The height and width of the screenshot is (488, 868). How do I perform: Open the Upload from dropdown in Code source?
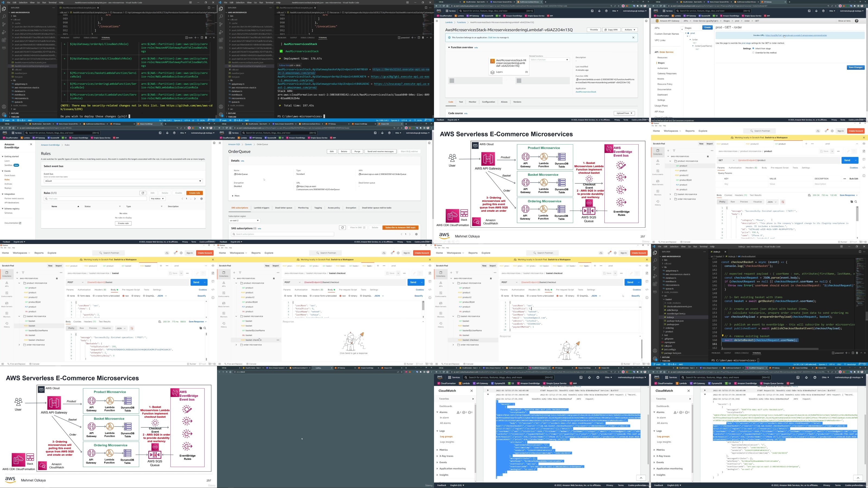[x=624, y=113]
